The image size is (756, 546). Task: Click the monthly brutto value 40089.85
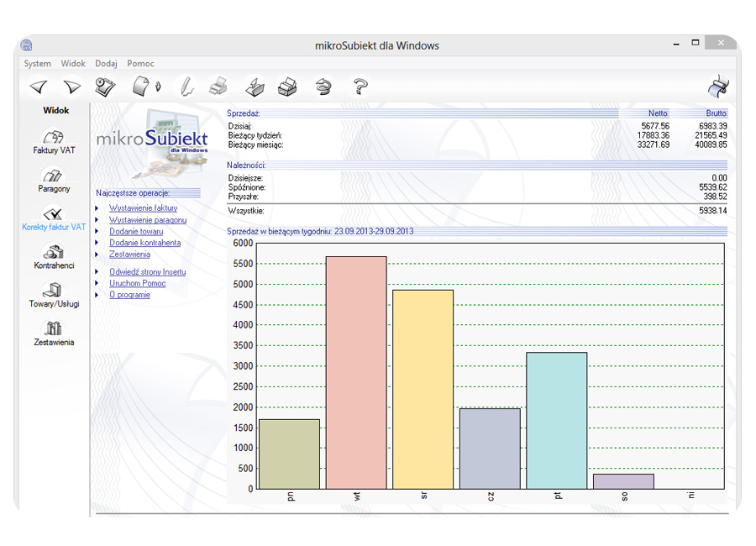(711, 144)
